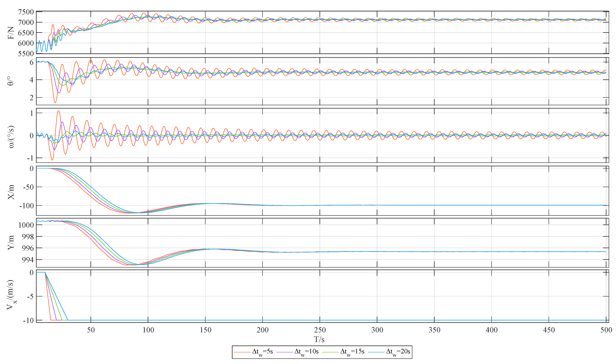Click the Y/m y-axis label

tap(11, 243)
